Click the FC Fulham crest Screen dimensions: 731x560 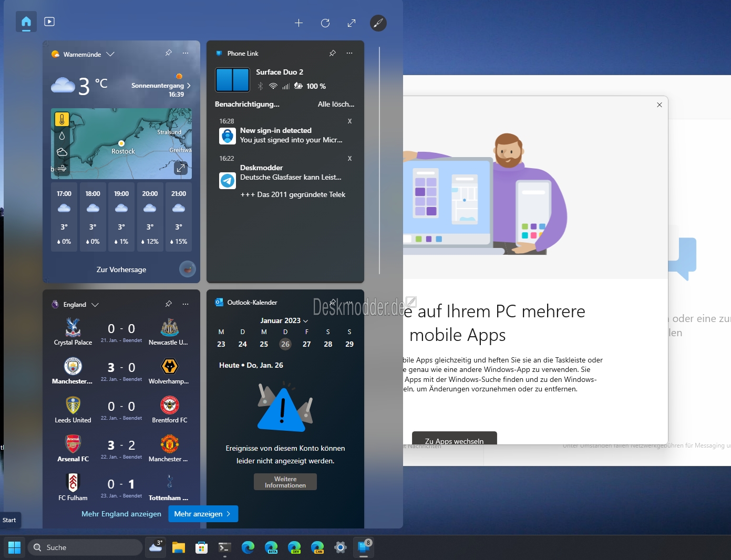[73, 483]
